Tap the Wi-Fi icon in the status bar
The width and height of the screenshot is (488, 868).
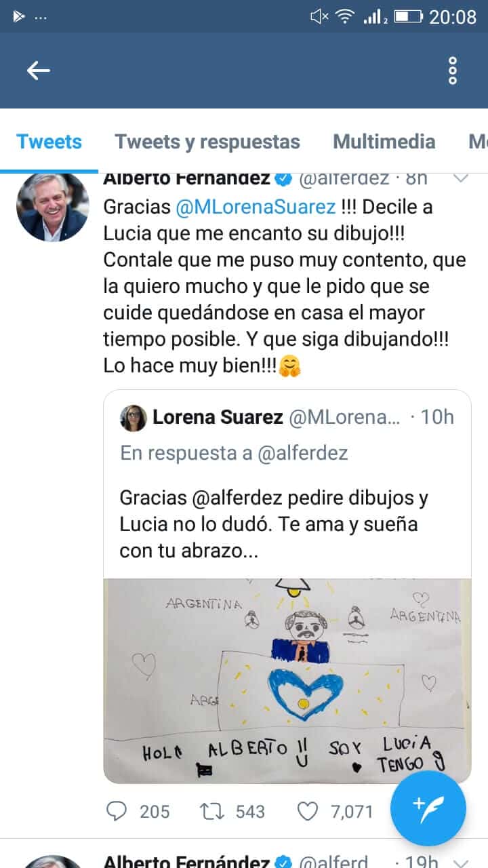(x=346, y=16)
